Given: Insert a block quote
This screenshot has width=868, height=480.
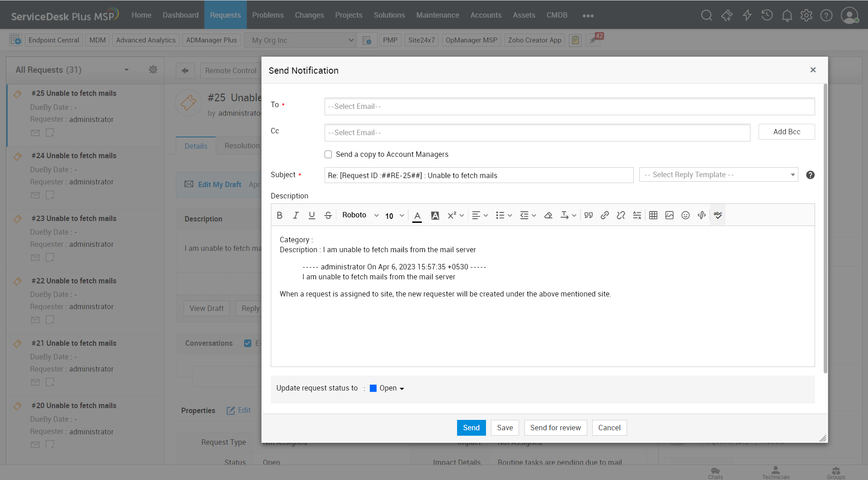Looking at the screenshot, I should pyautogui.click(x=588, y=215).
